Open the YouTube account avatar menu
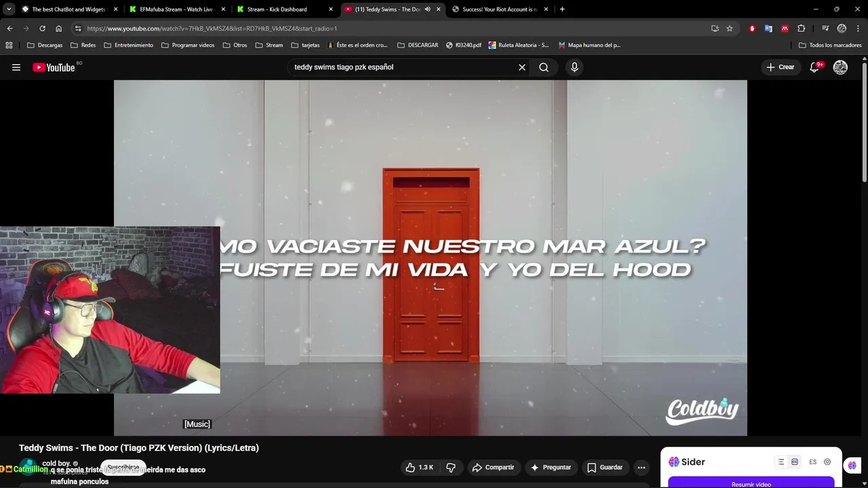This screenshot has height=488, width=868. click(840, 67)
